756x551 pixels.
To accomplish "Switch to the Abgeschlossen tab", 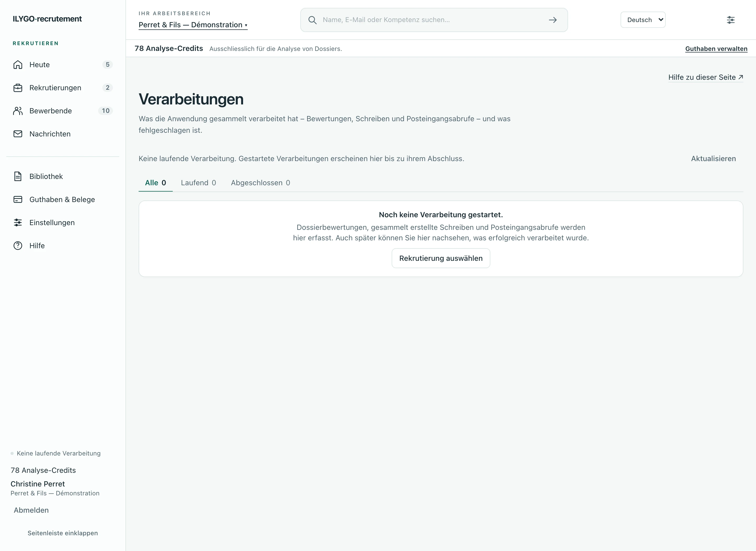I will coord(261,183).
